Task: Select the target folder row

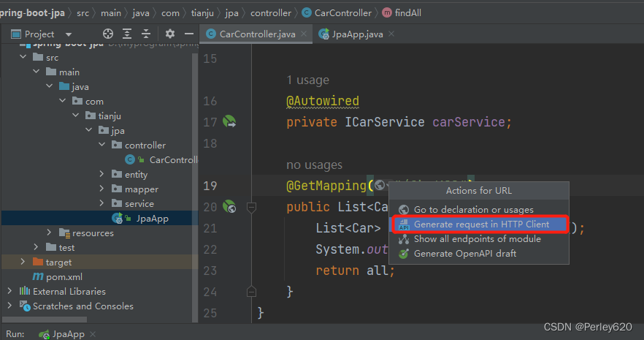Action: [100, 262]
